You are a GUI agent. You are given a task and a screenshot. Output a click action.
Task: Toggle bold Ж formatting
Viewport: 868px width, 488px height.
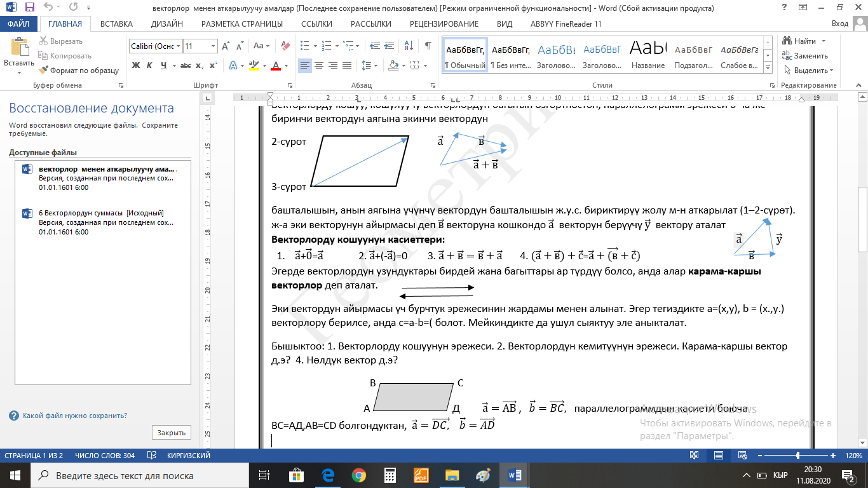(135, 65)
